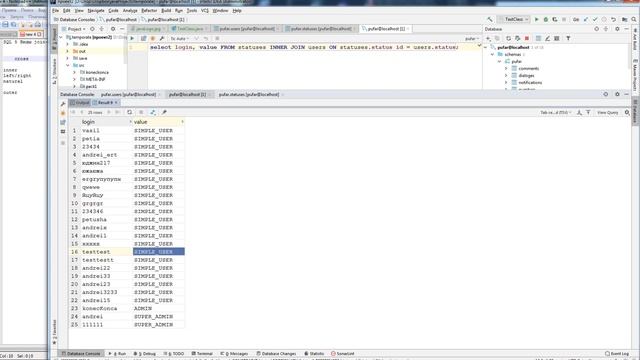
Task: Filter the Database panel tree
Action: 568,38
